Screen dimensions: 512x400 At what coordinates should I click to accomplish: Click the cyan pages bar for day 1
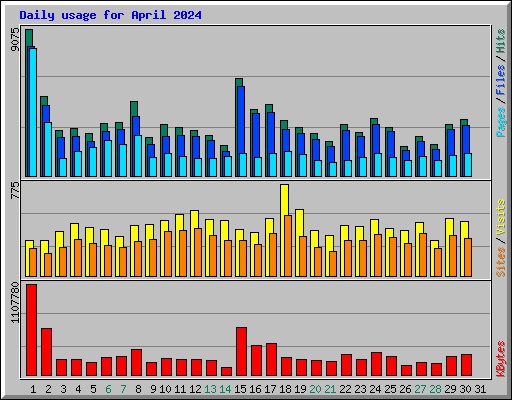tap(33, 112)
